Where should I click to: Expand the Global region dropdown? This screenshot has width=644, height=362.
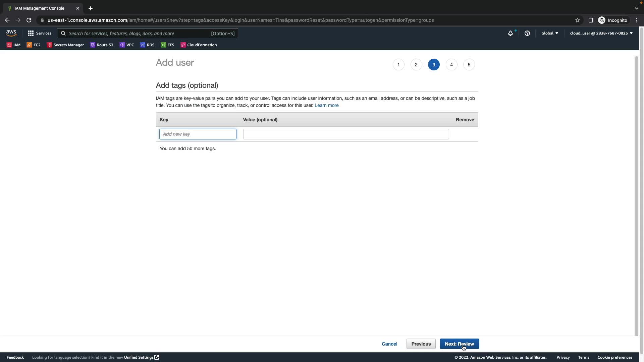click(x=549, y=33)
